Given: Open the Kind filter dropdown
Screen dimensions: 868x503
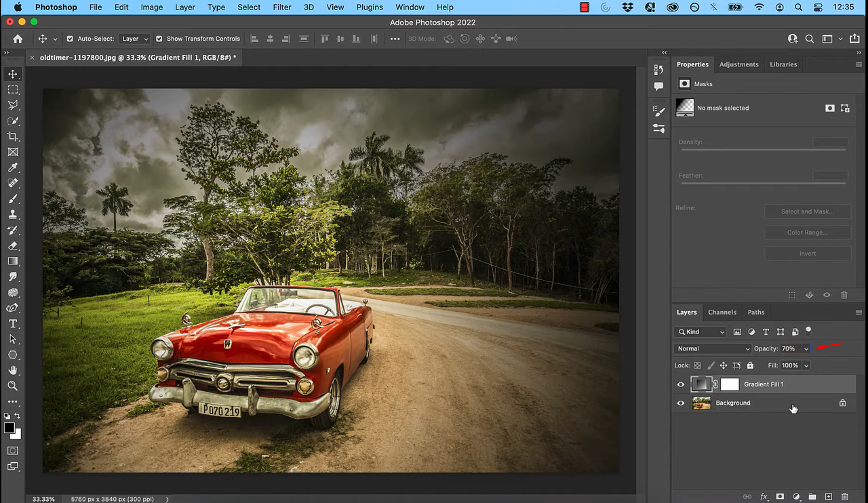Looking at the screenshot, I should 699,331.
